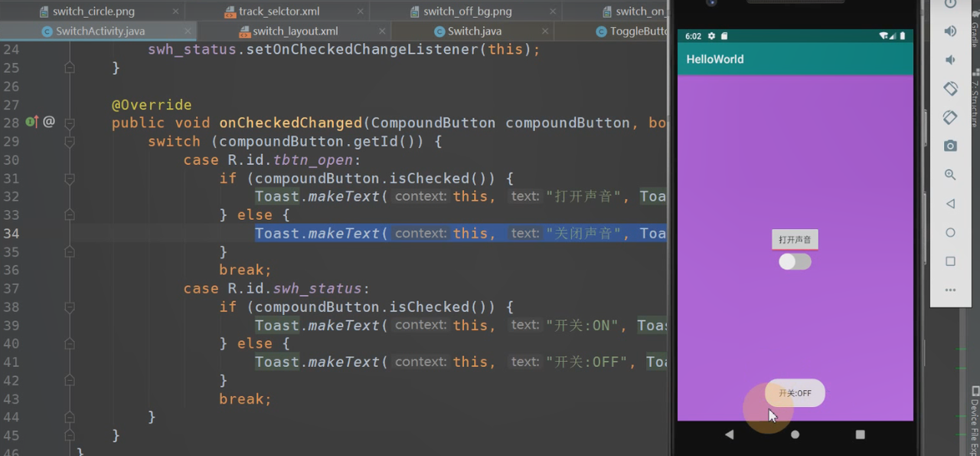
Task: Click the 开关:OFF toast message on phone
Action: click(x=795, y=393)
